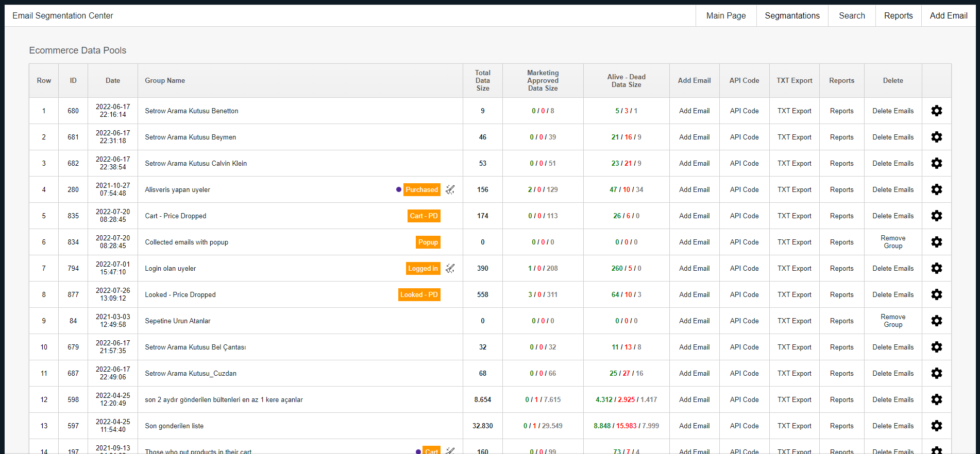
Task: Click Total Data Size column header
Action: point(483,80)
